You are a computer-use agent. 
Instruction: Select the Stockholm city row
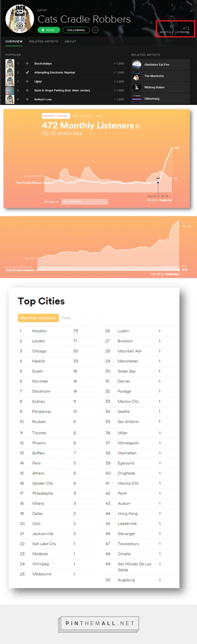57,391
